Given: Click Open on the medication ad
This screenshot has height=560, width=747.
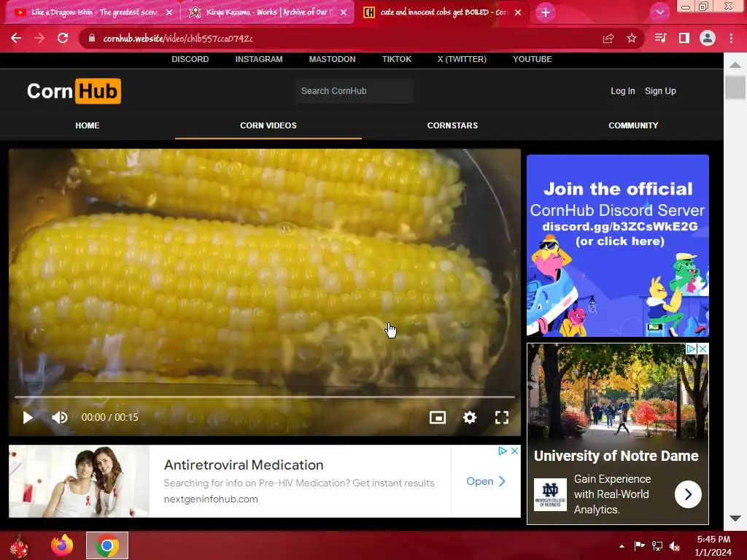Looking at the screenshot, I should coord(485,481).
